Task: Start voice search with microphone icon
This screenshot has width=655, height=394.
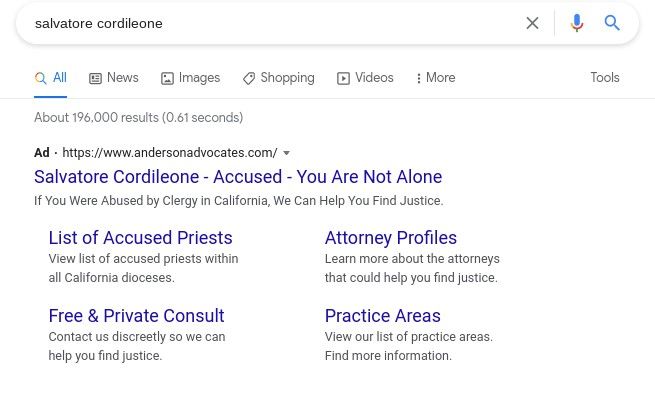Action: click(x=576, y=23)
